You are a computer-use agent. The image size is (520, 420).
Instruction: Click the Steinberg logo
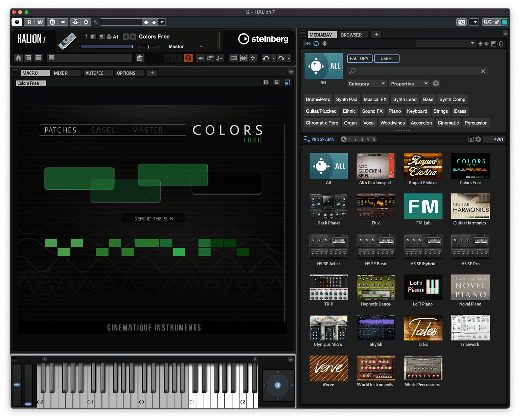coord(264,39)
